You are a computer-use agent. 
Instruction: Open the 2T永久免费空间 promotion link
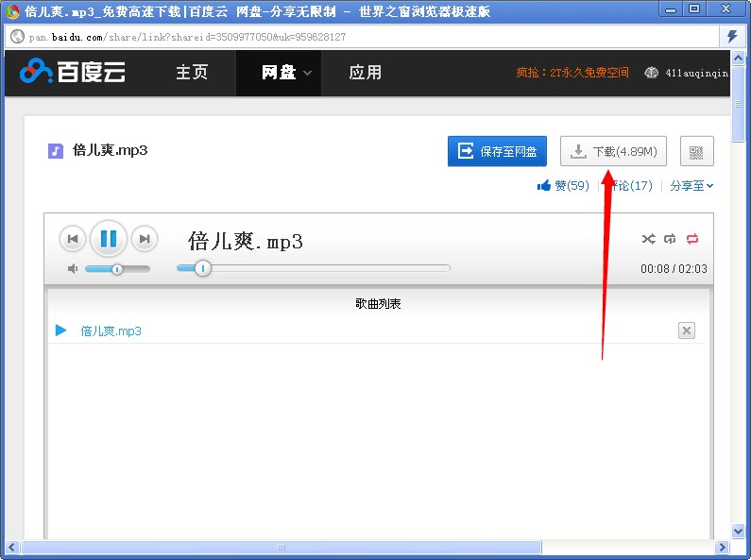572,73
